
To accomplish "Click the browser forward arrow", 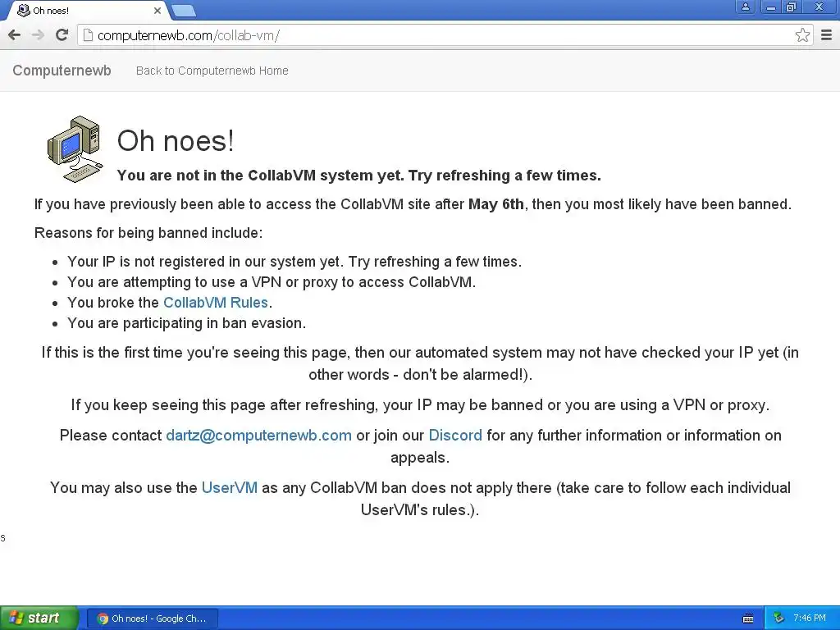I will pyautogui.click(x=38, y=35).
